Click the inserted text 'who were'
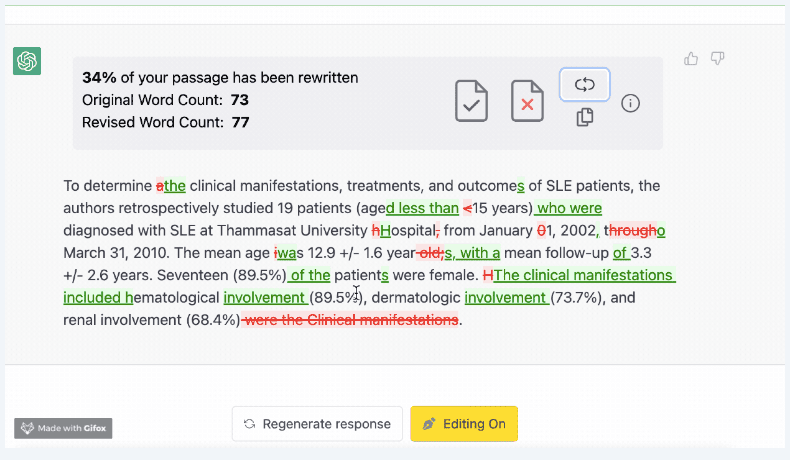790x460 pixels. click(570, 208)
